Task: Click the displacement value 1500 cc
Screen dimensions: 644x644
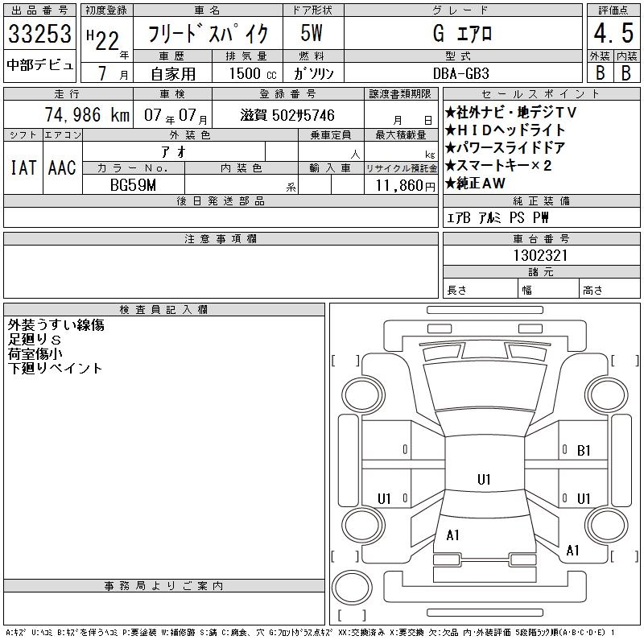Action: click(x=253, y=73)
